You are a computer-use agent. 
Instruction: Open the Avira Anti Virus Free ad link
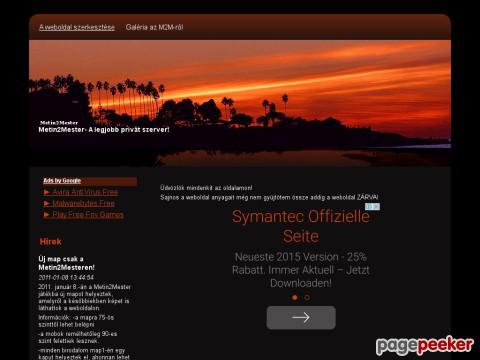coord(85,192)
